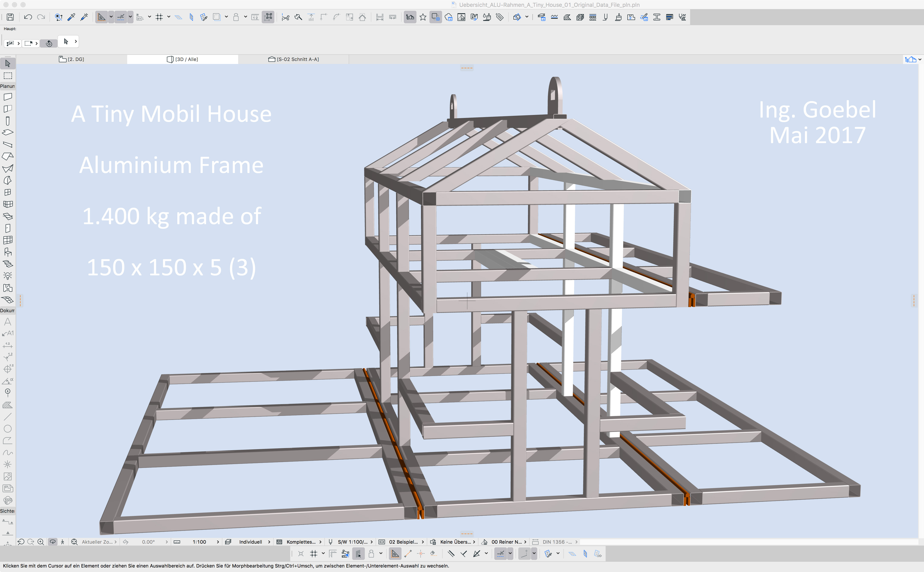Select the eyedropper Pick Up Parameters tool
924x572 pixels.
coord(71,17)
